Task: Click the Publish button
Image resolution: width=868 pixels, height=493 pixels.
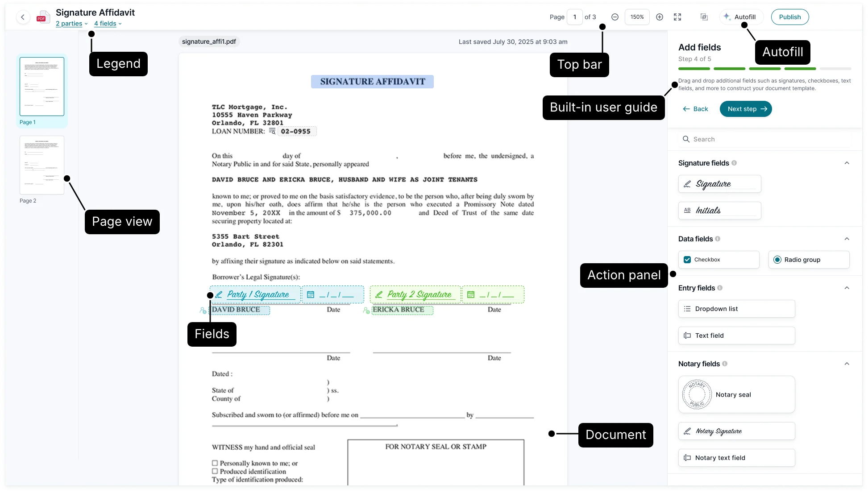Action: 790,17
